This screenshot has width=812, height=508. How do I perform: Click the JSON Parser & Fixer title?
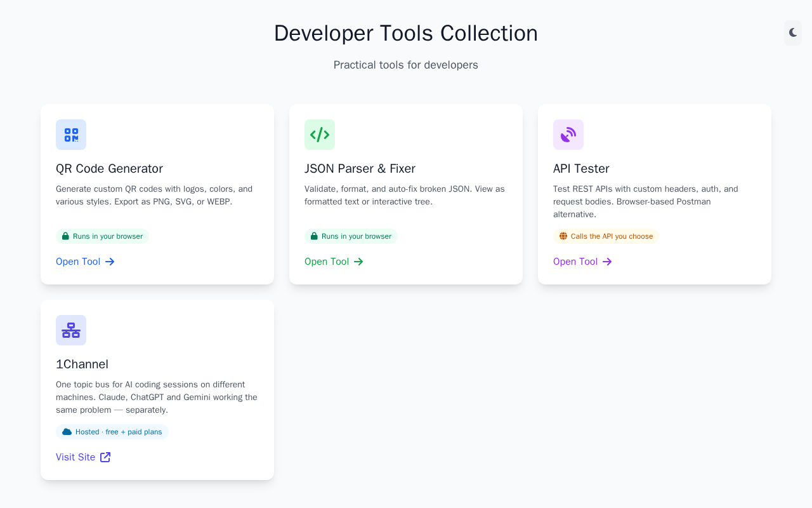360,168
